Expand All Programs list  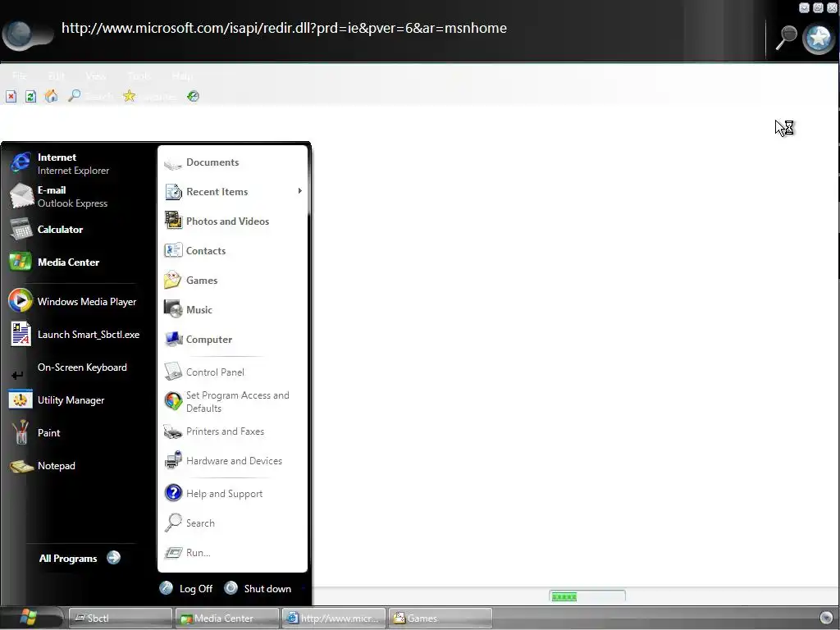(80, 558)
